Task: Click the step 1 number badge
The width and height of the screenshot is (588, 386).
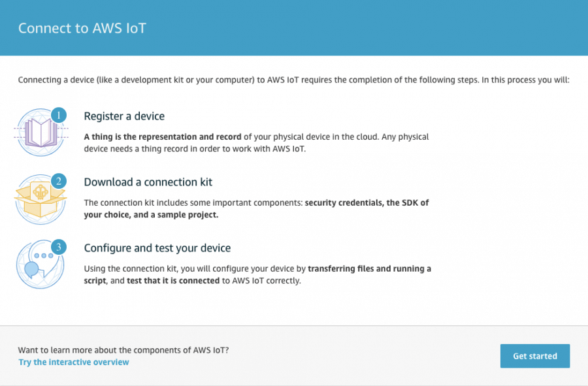Action: (59, 115)
